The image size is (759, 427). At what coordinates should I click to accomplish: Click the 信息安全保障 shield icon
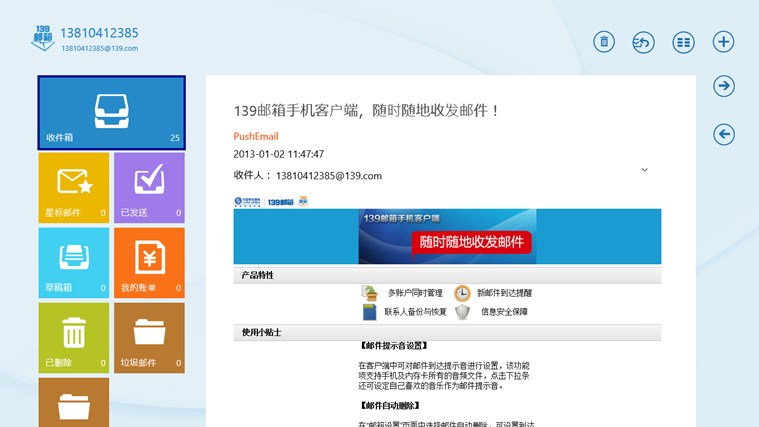(x=462, y=312)
